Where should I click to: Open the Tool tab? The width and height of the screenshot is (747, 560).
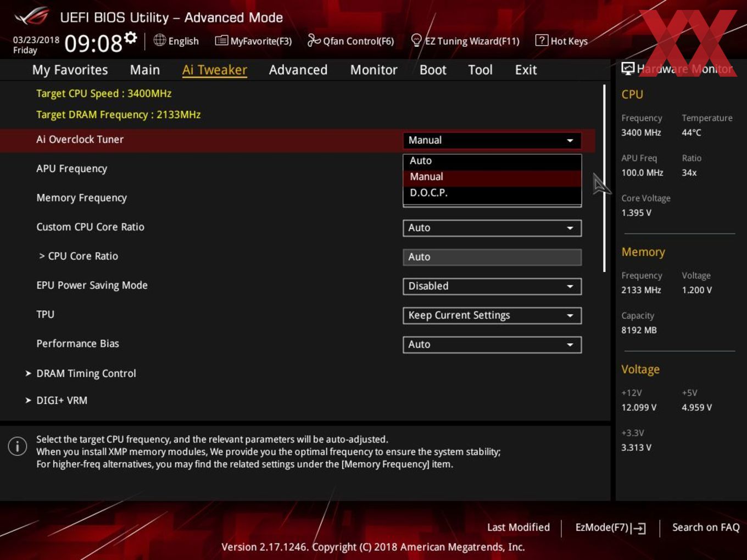coord(480,70)
